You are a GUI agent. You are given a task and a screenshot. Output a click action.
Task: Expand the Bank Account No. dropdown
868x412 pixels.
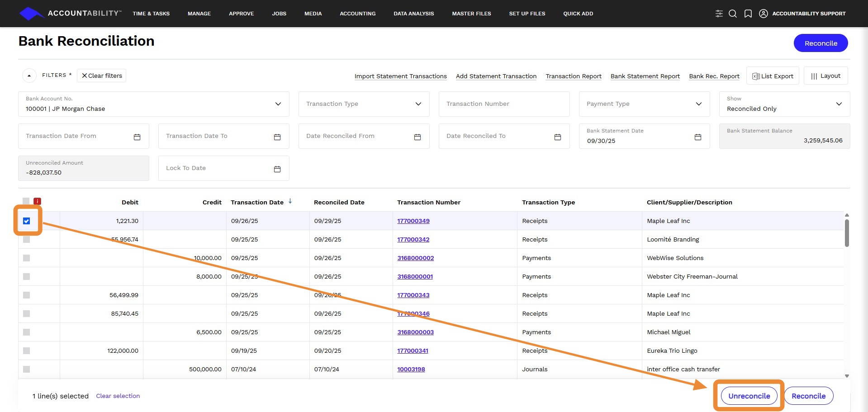click(x=154, y=104)
